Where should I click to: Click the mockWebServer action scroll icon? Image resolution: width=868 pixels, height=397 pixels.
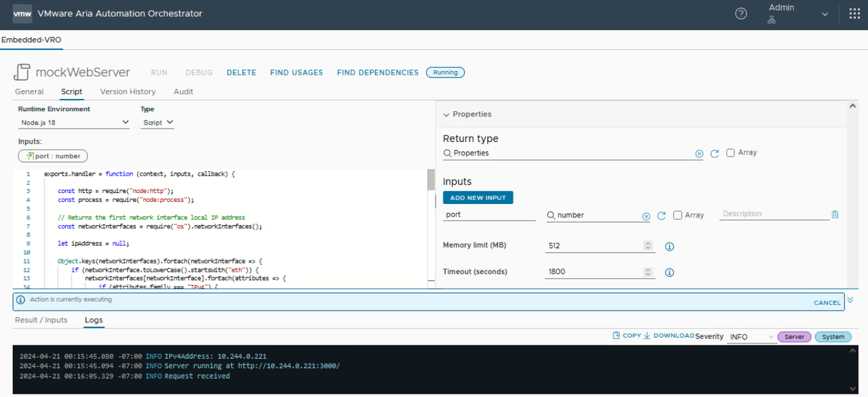pos(22,72)
